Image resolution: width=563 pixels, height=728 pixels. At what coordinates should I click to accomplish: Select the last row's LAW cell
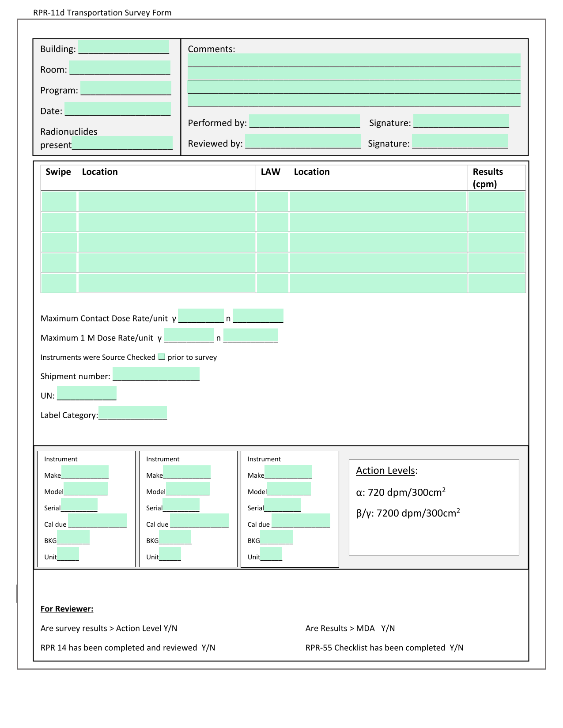(272, 283)
